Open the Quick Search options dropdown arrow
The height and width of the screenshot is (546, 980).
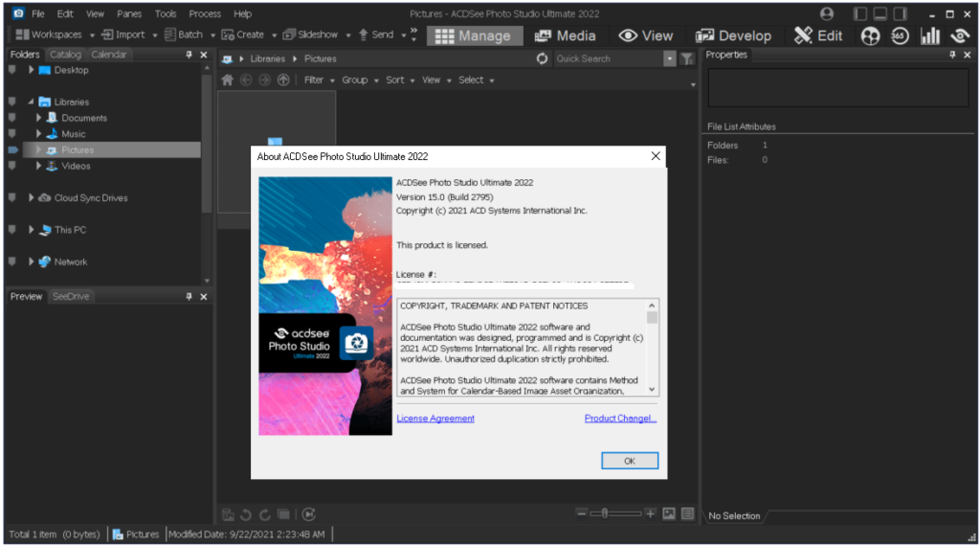coord(669,58)
